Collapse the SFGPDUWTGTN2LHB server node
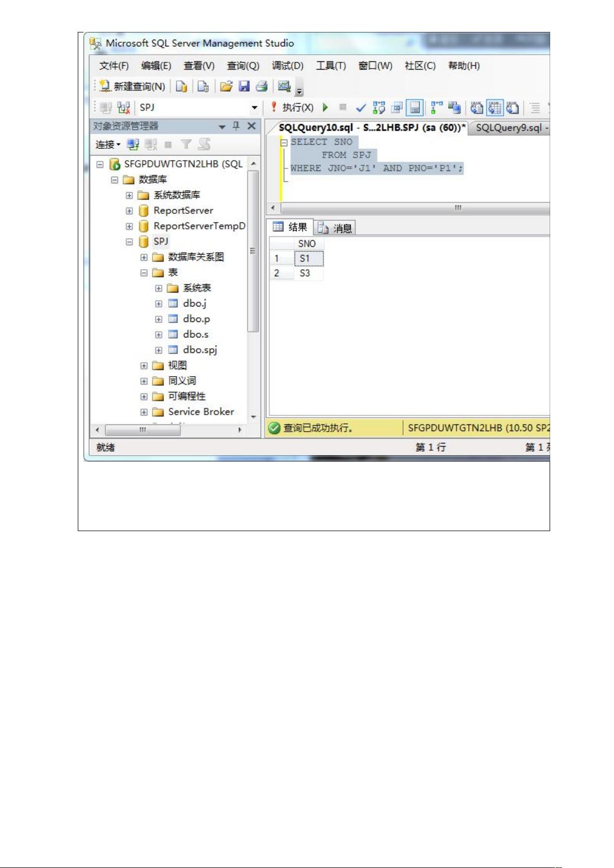Screen dimensions: 614x868 pyautogui.click(x=100, y=164)
